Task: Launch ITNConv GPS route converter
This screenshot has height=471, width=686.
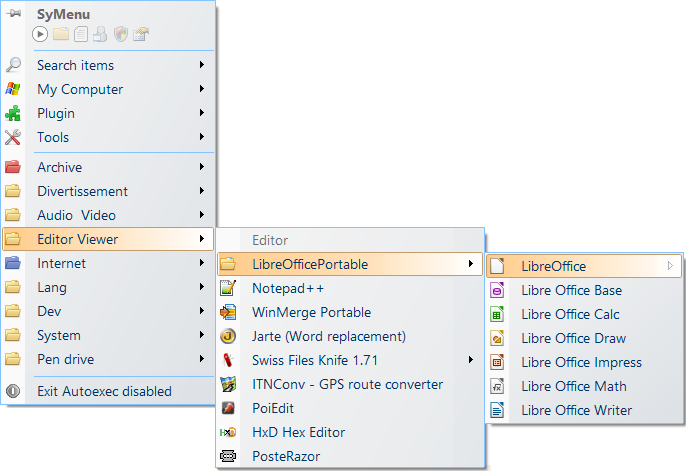Action: (347, 384)
